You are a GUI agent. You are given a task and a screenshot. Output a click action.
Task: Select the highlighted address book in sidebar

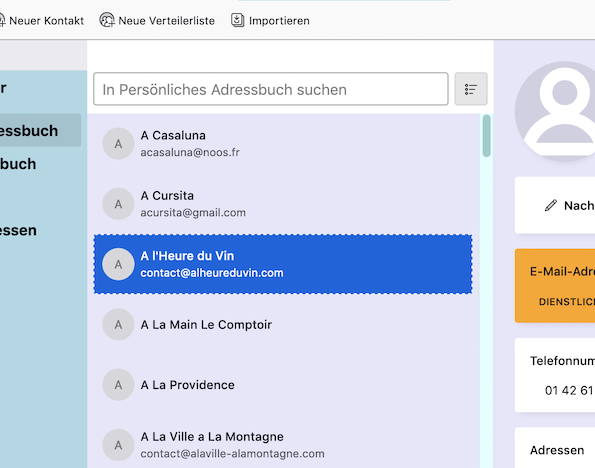coord(40,130)
